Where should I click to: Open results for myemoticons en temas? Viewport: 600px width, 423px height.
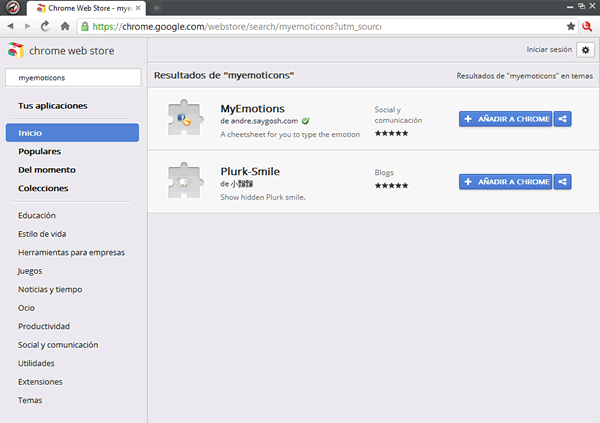[x=524, y=76]
